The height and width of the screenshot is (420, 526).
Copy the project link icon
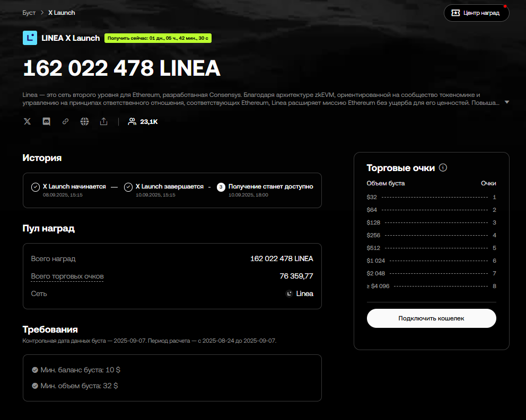point(65,121)
